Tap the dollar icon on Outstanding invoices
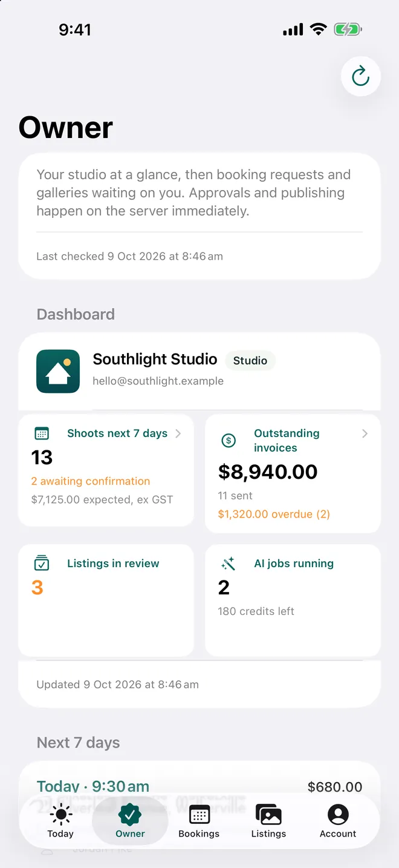This screenshot has height=868, width=399. click(229, 441)
